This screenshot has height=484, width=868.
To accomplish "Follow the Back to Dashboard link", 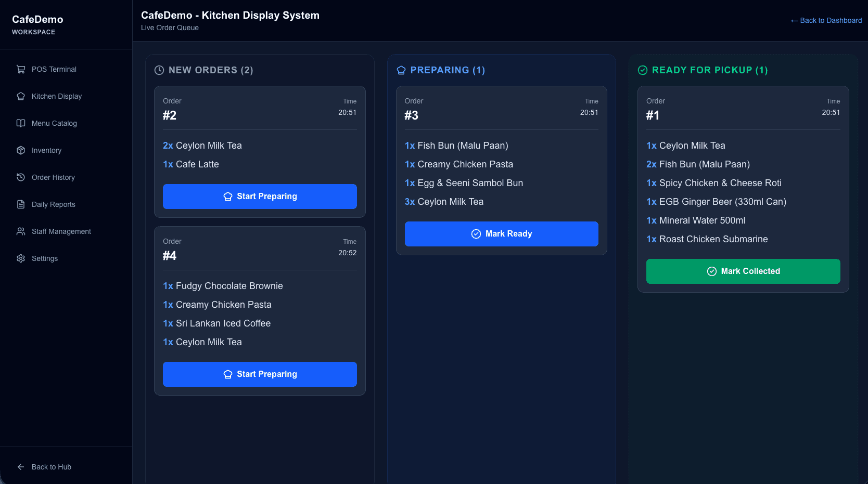I will pyautogui.click(x=826, y=20).
